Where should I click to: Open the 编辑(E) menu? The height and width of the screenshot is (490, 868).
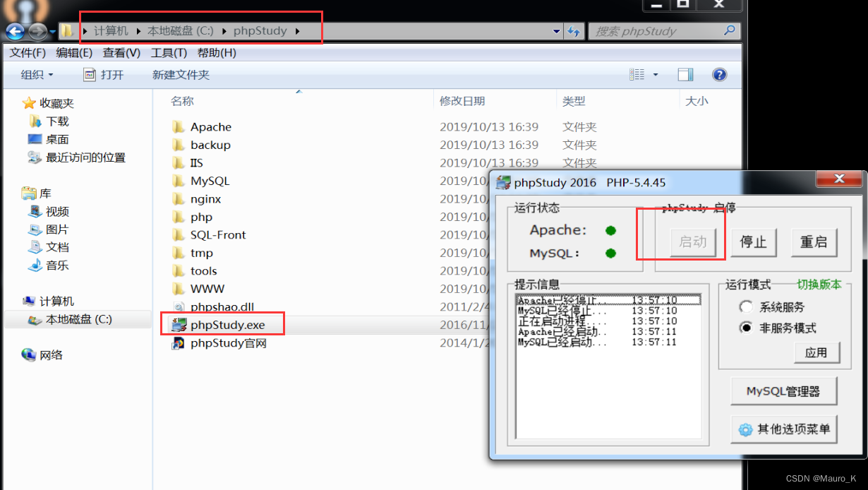tap(74, 53)
